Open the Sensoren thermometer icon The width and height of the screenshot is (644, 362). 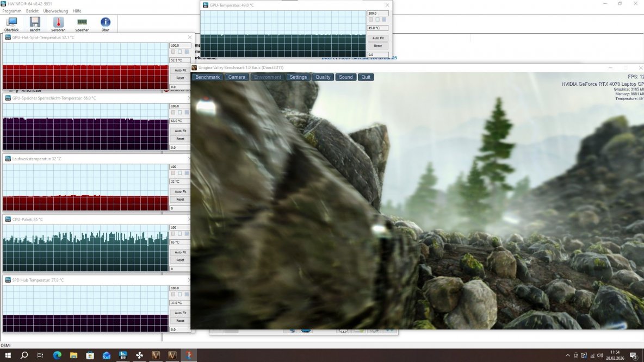pos(58,24)
